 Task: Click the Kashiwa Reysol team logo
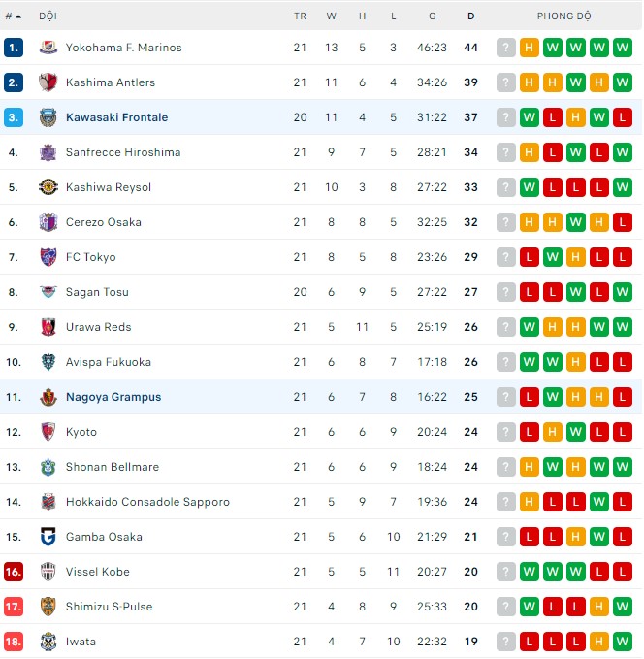(48, 187)
